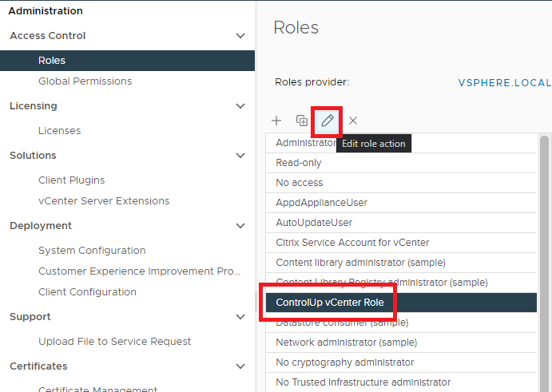Click the delete role X icon
Viewport: 552px width, 392px height.
coord(353,121)
